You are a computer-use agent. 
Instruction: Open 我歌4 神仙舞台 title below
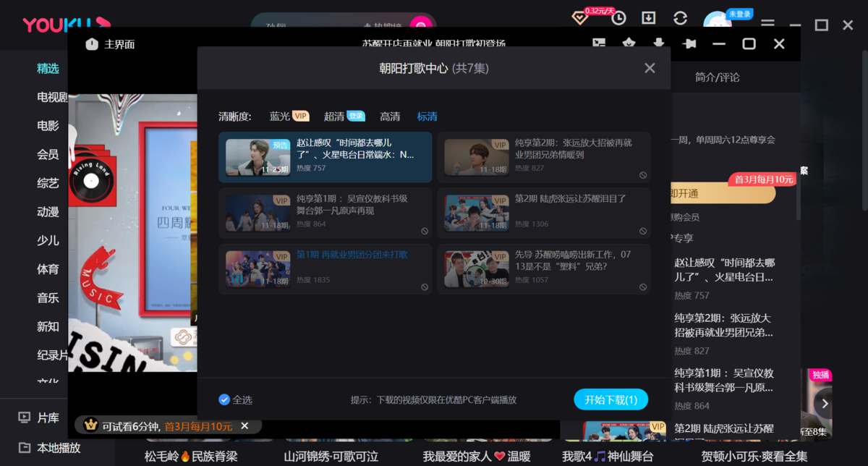point(608,457)
